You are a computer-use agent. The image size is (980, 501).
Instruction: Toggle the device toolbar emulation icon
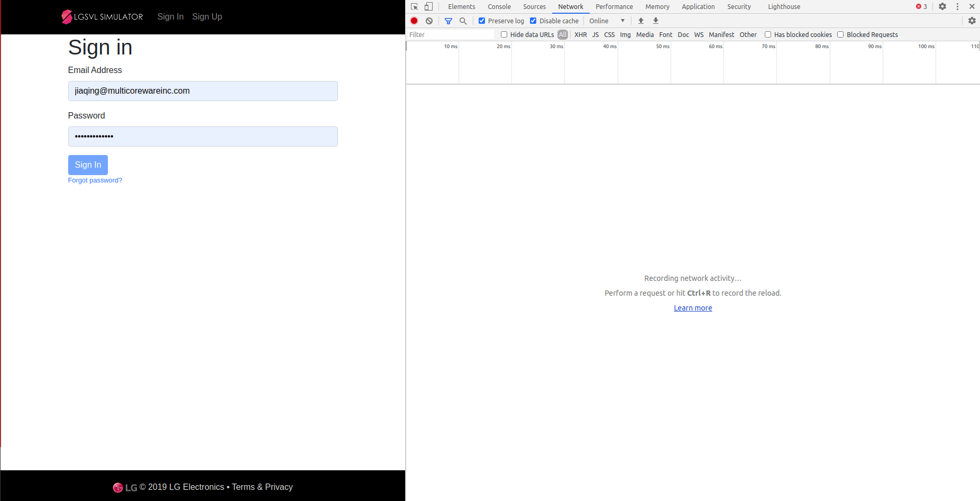pos(428,6)
